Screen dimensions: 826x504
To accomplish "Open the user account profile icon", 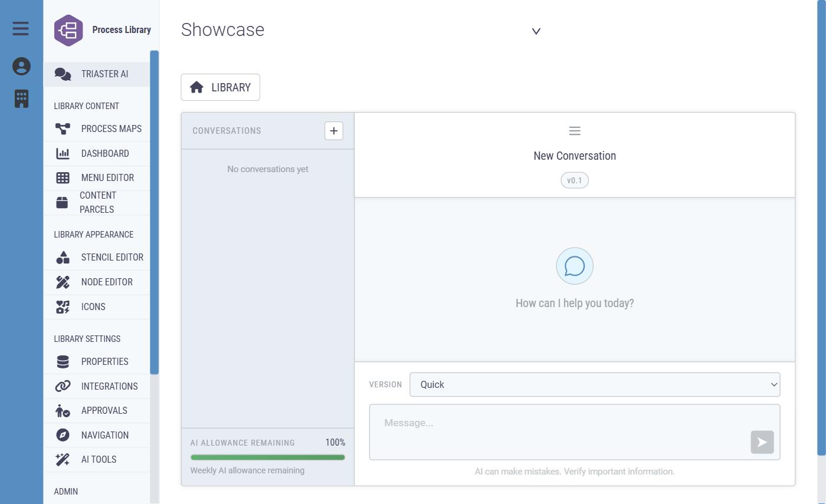I will 21,66.
